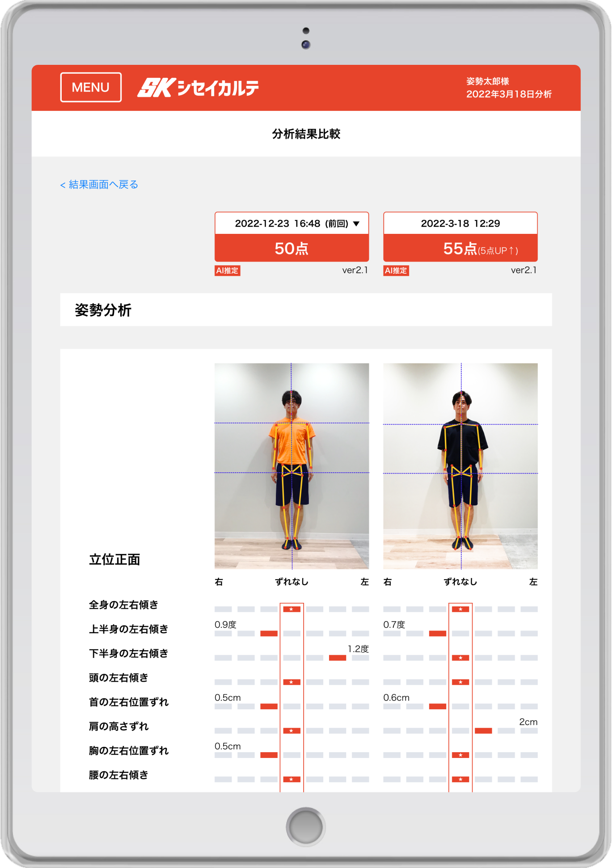
Task: Click the 2cm value in right chart
Action: click(x=528, y=722)
